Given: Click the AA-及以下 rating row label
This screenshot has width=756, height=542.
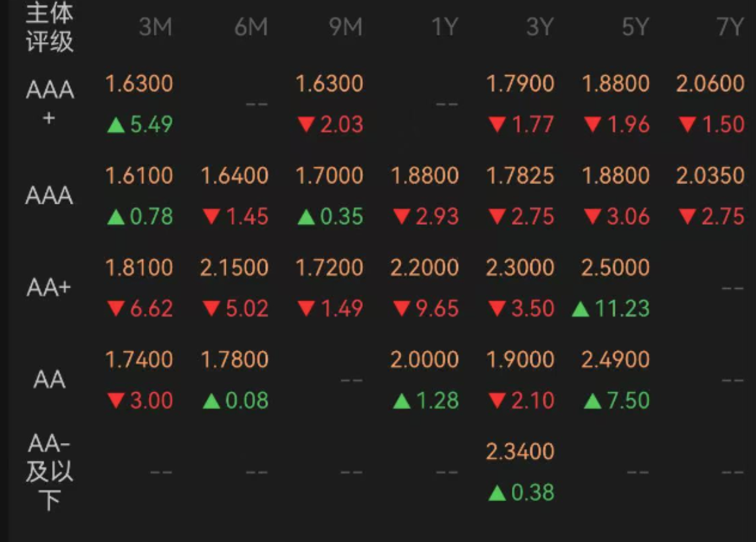Looking at the screenshot, I should 49,472.
